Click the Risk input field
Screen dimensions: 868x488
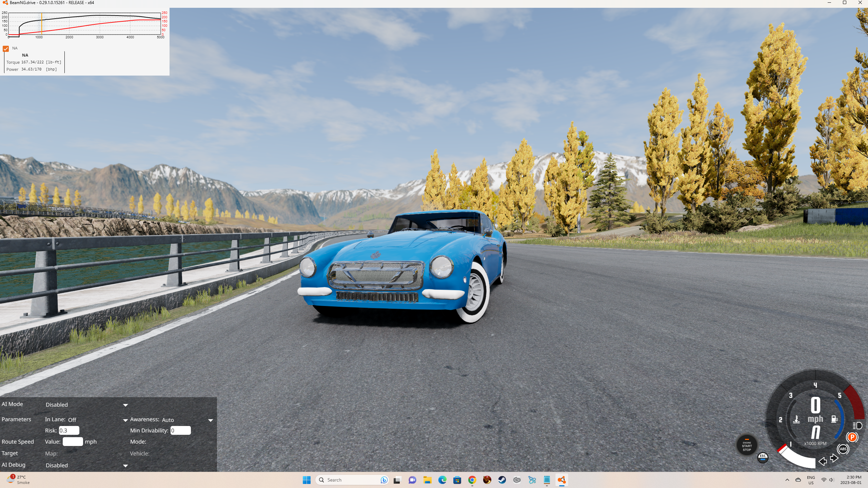(69, 430)
